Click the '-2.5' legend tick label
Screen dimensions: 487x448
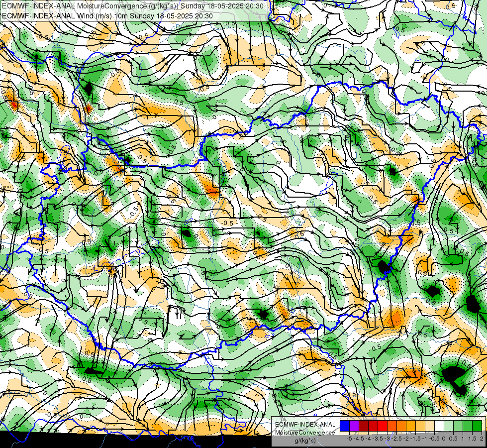tap(396, 439)
